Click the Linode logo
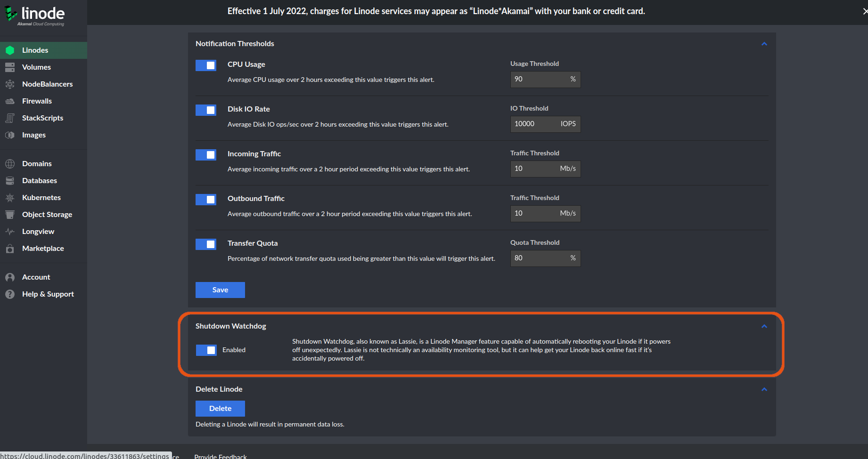The width and height of the screenshot is (868, 459). pyautogui.click(x=35, y=15)
